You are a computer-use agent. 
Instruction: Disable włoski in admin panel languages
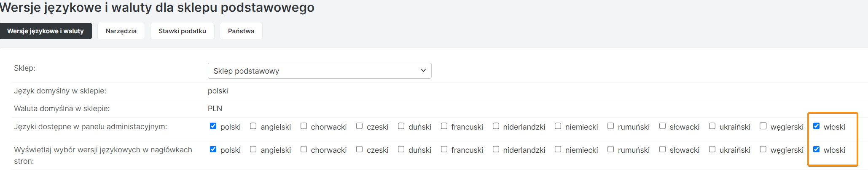(x=817, y=126)
